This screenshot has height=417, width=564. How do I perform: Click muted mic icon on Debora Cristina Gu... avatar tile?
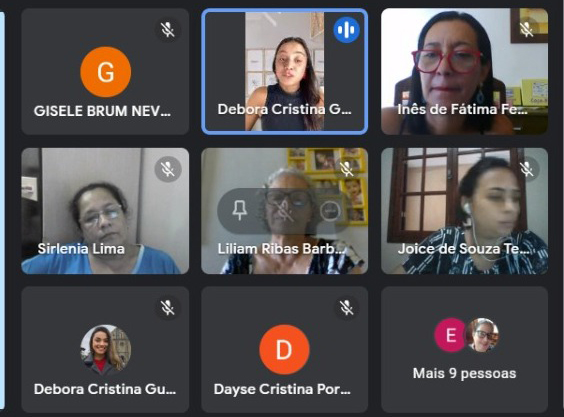point(168,308)
